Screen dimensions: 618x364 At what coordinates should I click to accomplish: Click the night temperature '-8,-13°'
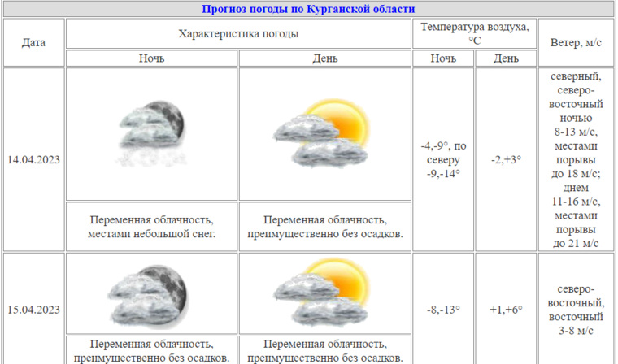pyautogui.click(x=443, y=310)
